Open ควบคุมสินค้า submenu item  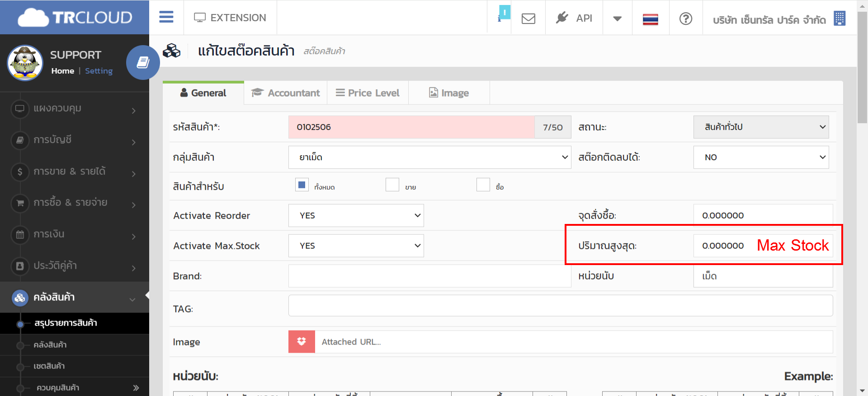coord(75,387)
